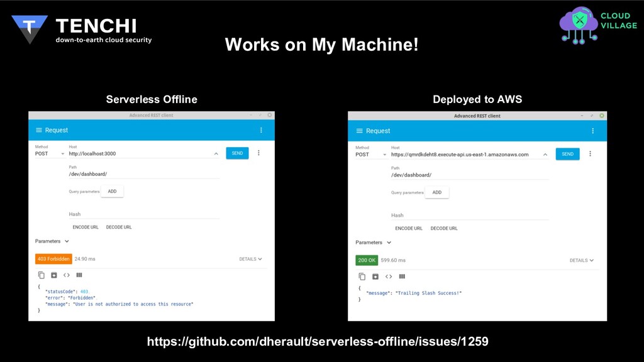Toggle table view icon in 200 OK window
The width and height of the screenshot is (644, 362).
[x=402, y=277]
